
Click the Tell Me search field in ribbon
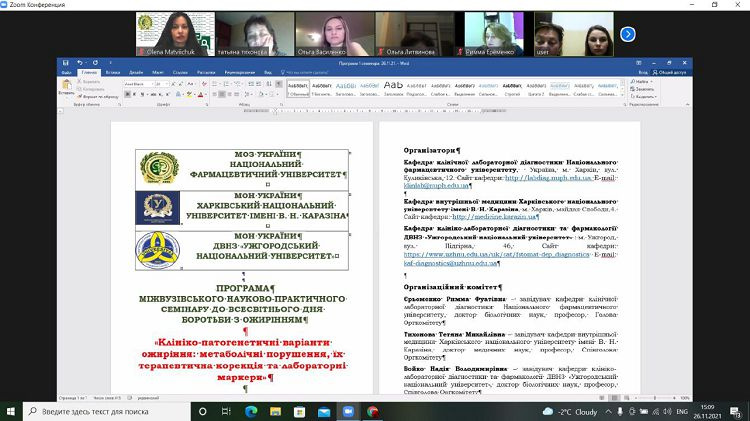pyautogui.click(x=306, y=72)
